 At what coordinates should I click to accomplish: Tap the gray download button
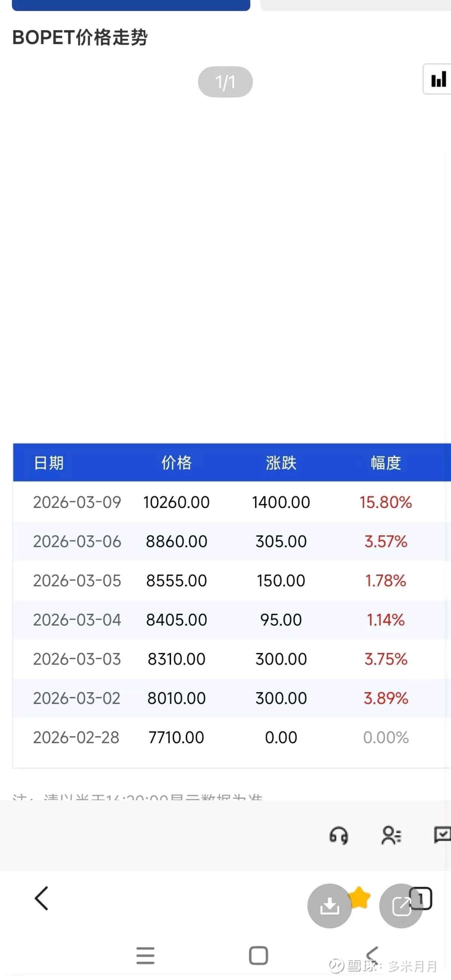[x=329, y=905]
